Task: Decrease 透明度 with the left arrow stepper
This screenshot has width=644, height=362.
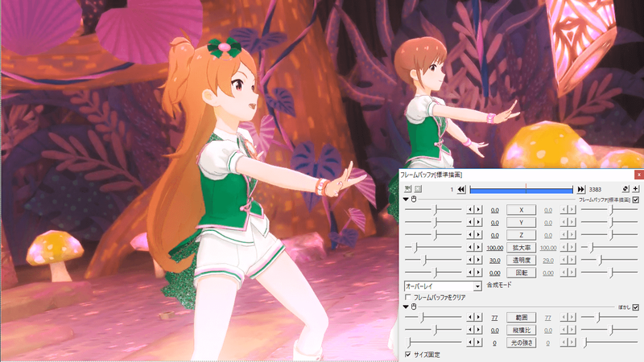Action: tap(470, 260)
